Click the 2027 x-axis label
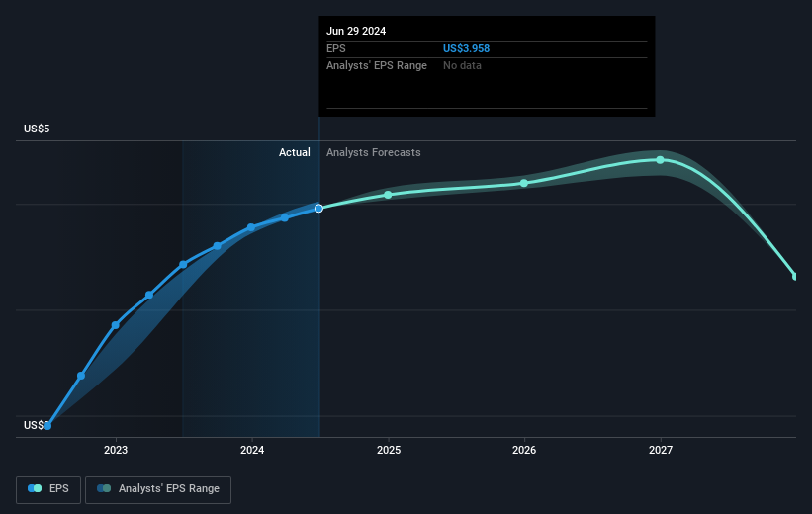The height and width of the screenshot is (514, 812). [661, 450]
